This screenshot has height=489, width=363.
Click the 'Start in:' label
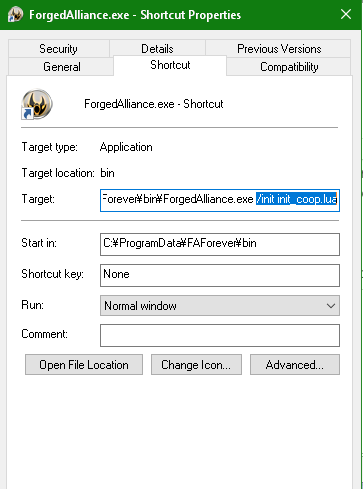click(39, 243)
